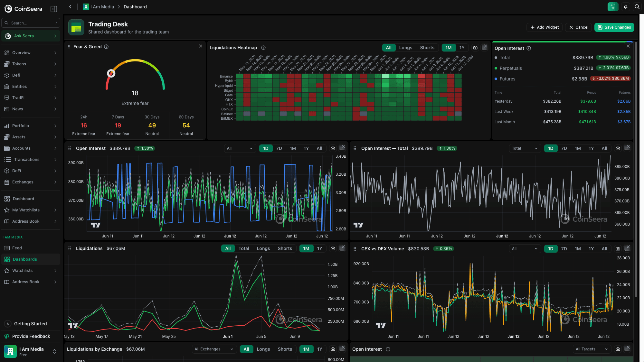Go back with the header arrow
This screenshot has width=644, height=362.
click(70, 7)
